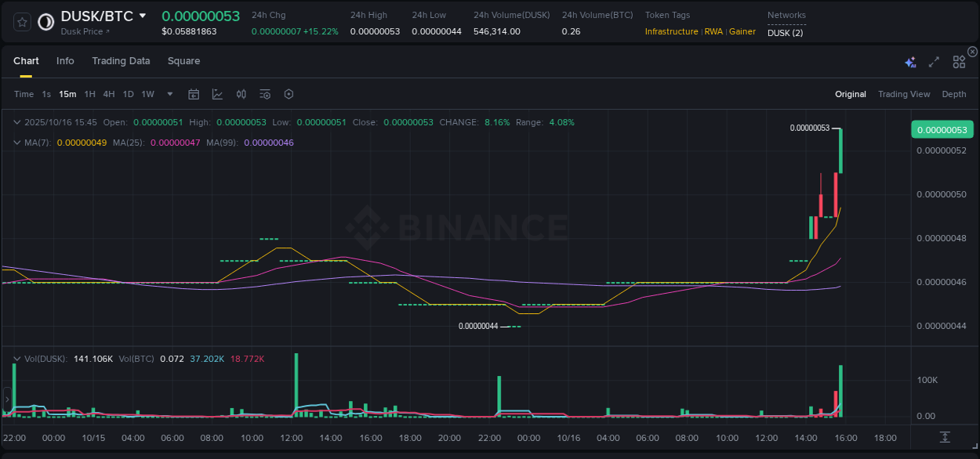This screenshot has height=459, width=980.
Task: Open the Dusk Price link
Action: tap(82, 31)
